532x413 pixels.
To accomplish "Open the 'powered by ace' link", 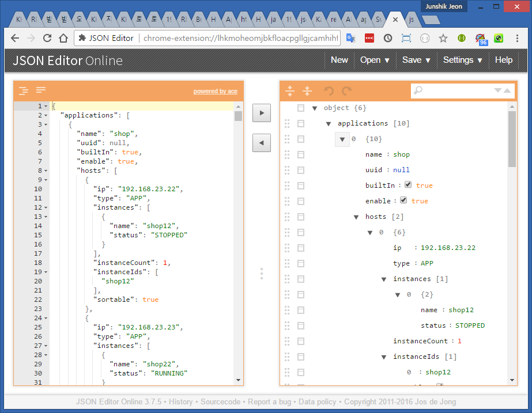I will [215, 91].
